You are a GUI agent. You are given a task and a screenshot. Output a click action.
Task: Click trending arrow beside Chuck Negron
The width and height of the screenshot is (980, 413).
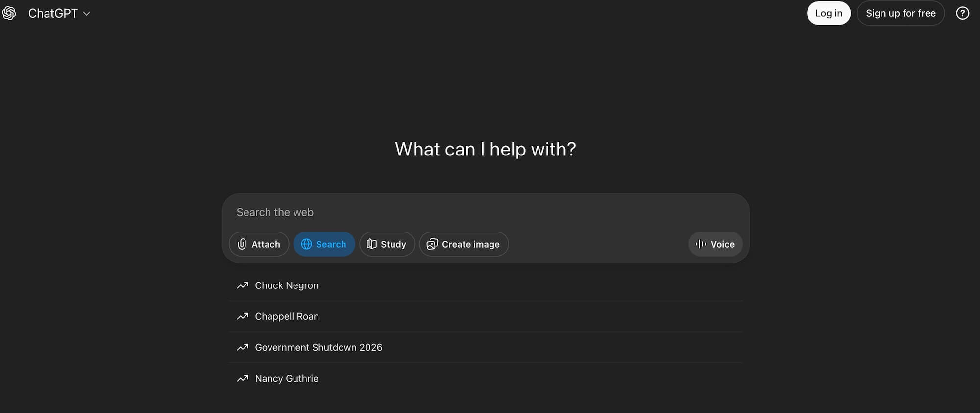(243, 285)
